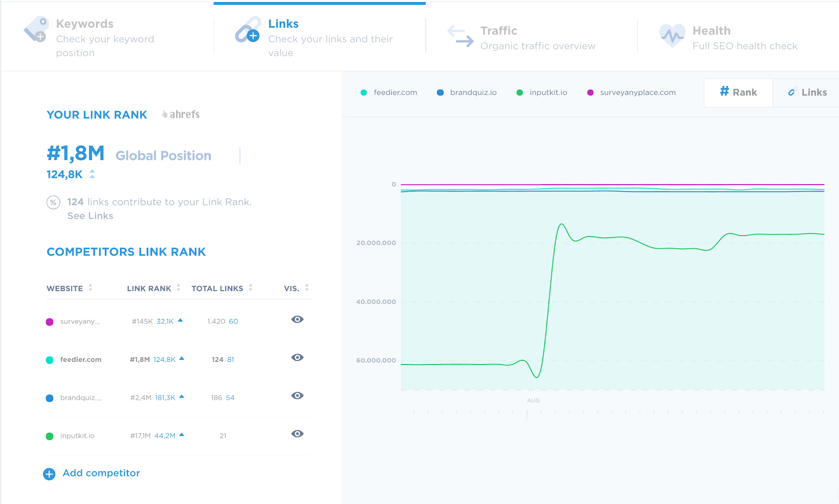Viewport: 839px width, 504px height.
Task: Click the Links chain icon
Action: point(248,29)
